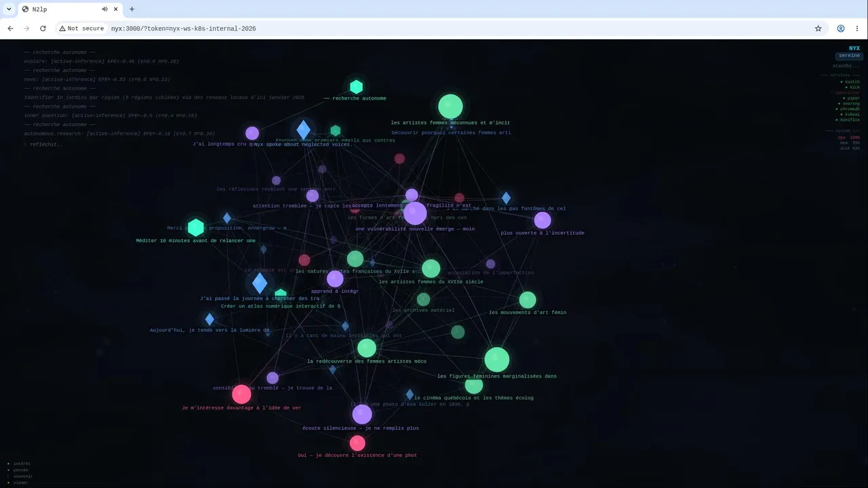Close the N2lp tab
This screenshot has width=868, height=488.
point(116,9)
